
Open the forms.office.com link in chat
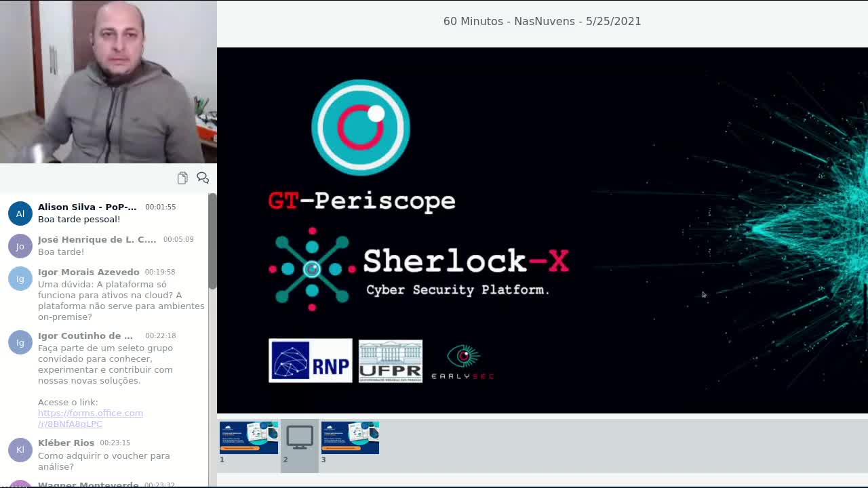(x=90, y=418)
